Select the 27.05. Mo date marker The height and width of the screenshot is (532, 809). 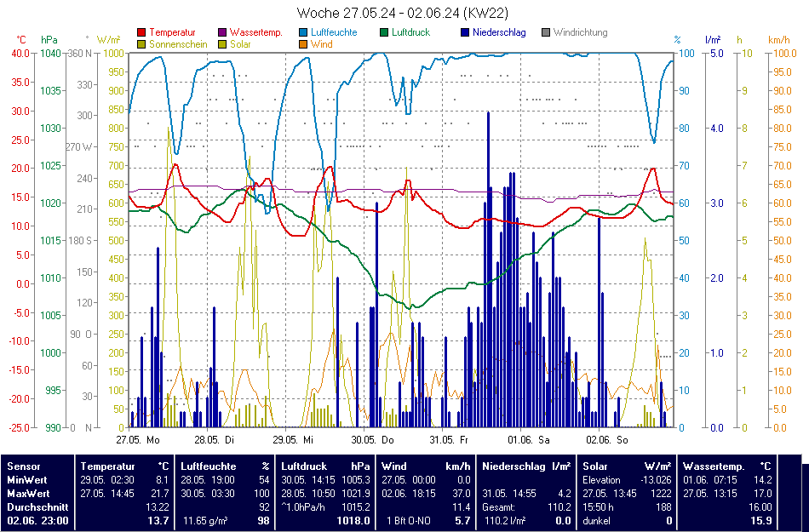coord(138,440)
